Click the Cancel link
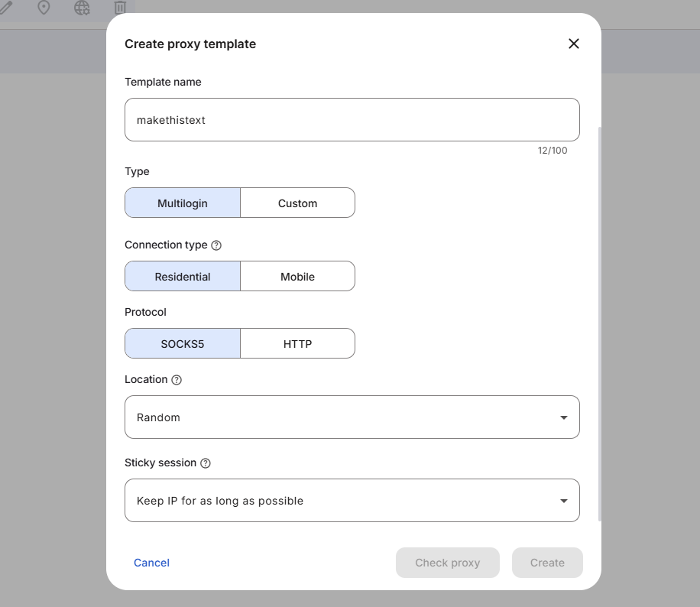Image resolution: width=700 pixels, height=607 pixels. coord(151,563)
